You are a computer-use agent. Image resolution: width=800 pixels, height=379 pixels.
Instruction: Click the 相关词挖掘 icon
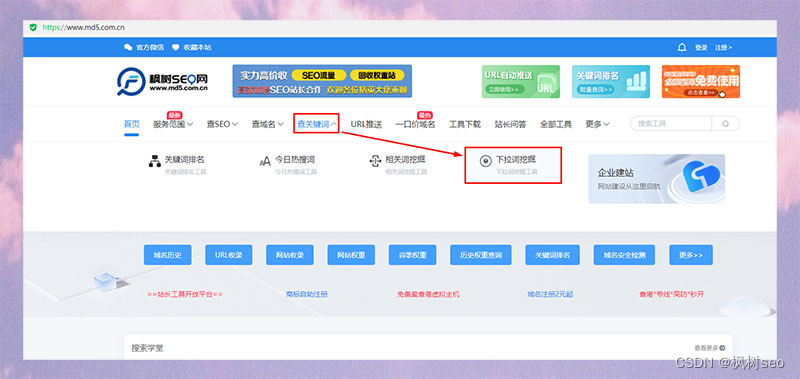(375, 161)
